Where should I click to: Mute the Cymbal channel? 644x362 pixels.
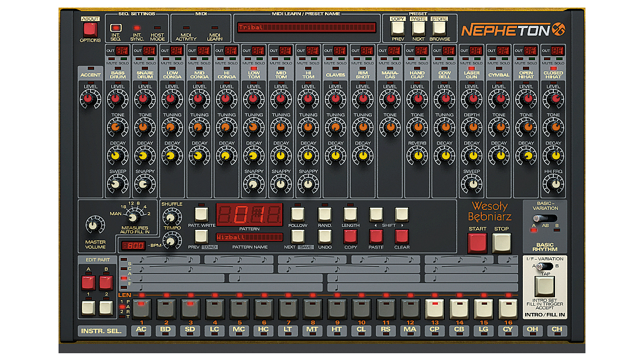[493, 59]
